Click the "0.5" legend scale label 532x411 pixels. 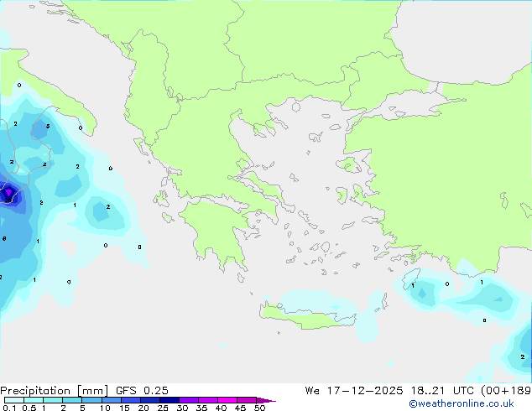[29, 408]
